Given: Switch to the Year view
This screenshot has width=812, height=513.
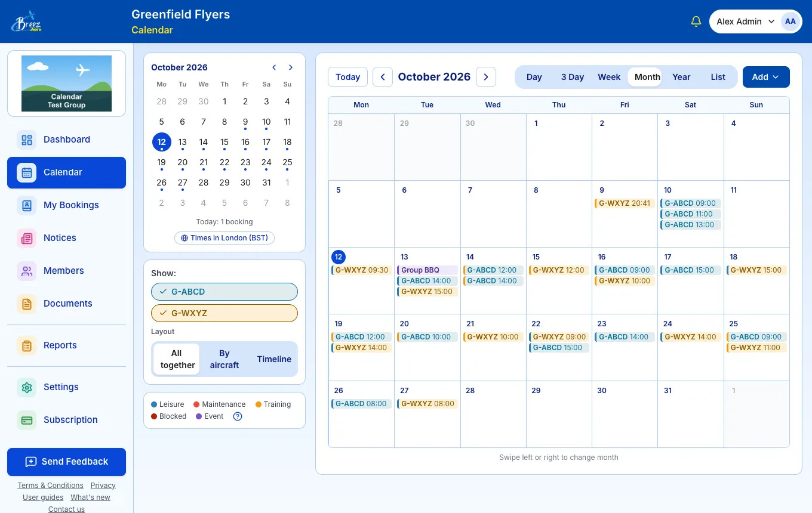Looking at the screenshot, I should point(681,77).
